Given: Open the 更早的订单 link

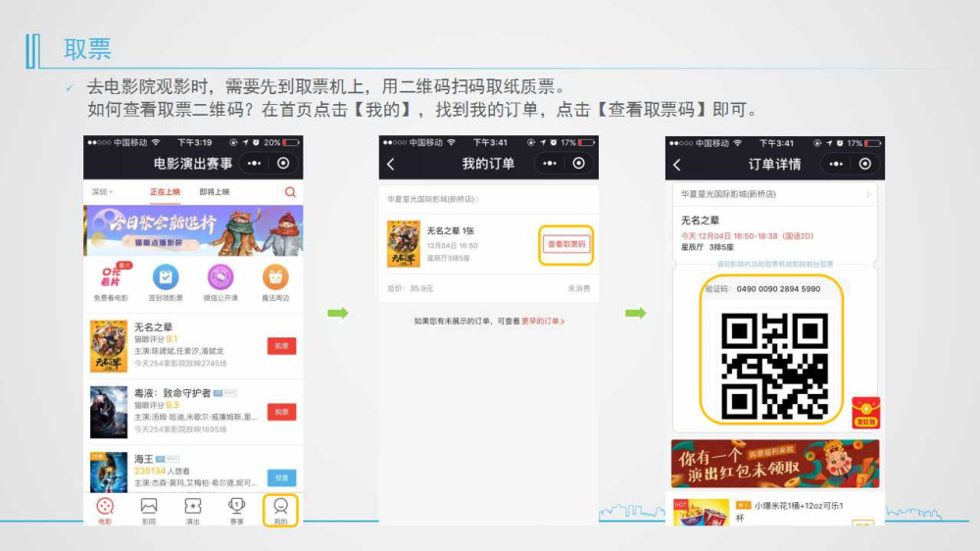Looking at the screenshot, I should 542,322.
